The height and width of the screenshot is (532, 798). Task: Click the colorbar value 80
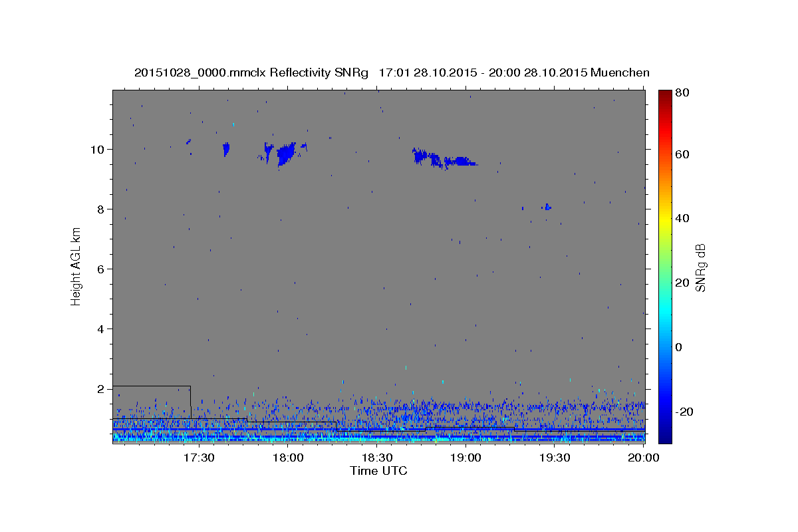[x=682, y=93]
